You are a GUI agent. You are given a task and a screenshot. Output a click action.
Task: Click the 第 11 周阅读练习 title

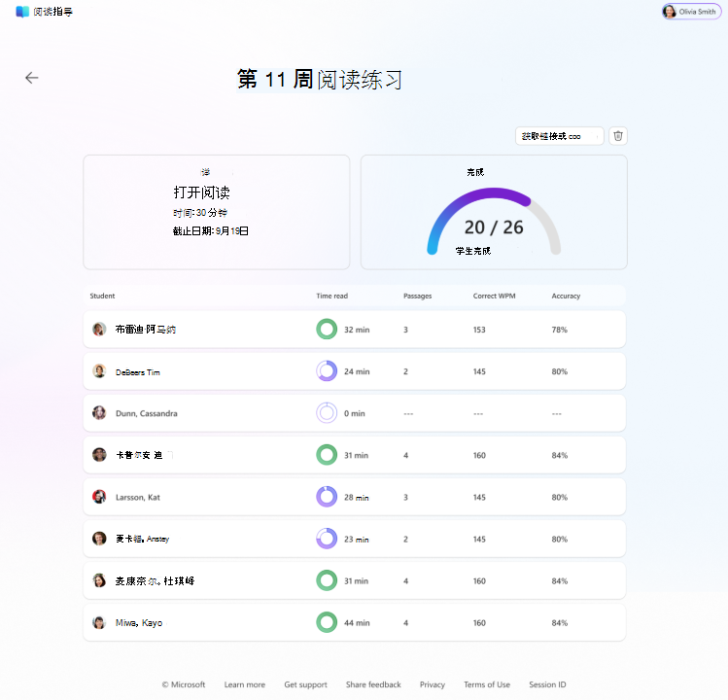[320, 80]
